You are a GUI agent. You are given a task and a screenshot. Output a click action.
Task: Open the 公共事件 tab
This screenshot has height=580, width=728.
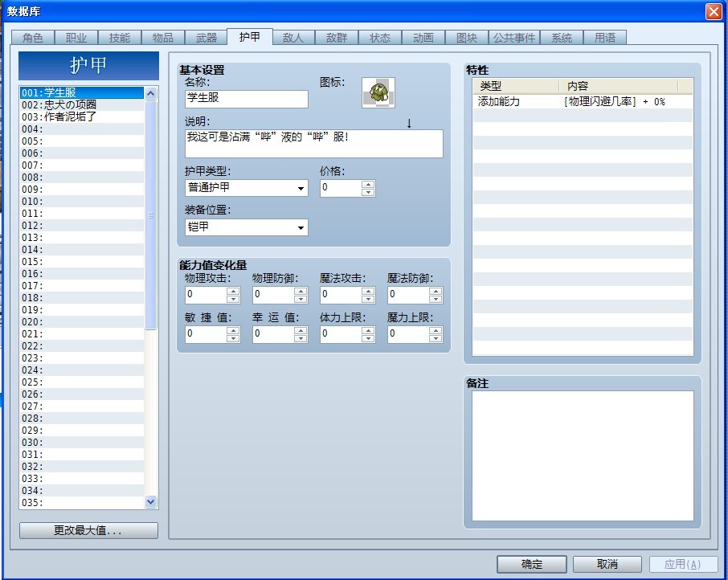click(514, 38)
